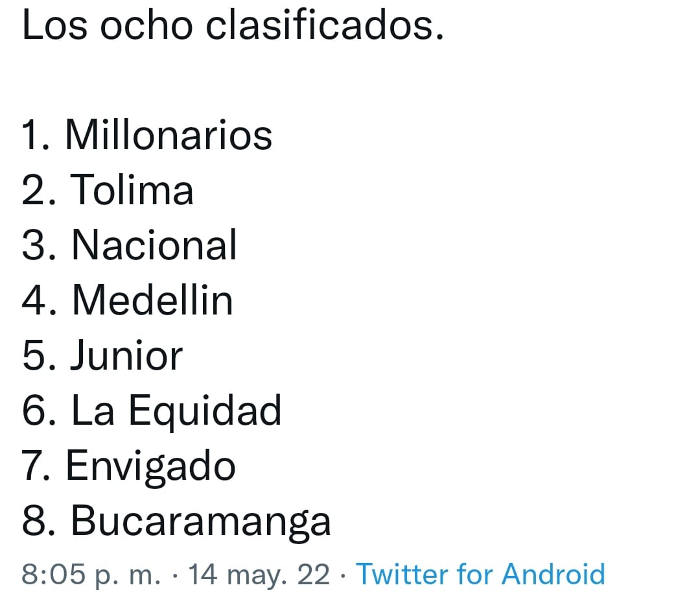Click the Millonarios team name

tap(169, 134)
